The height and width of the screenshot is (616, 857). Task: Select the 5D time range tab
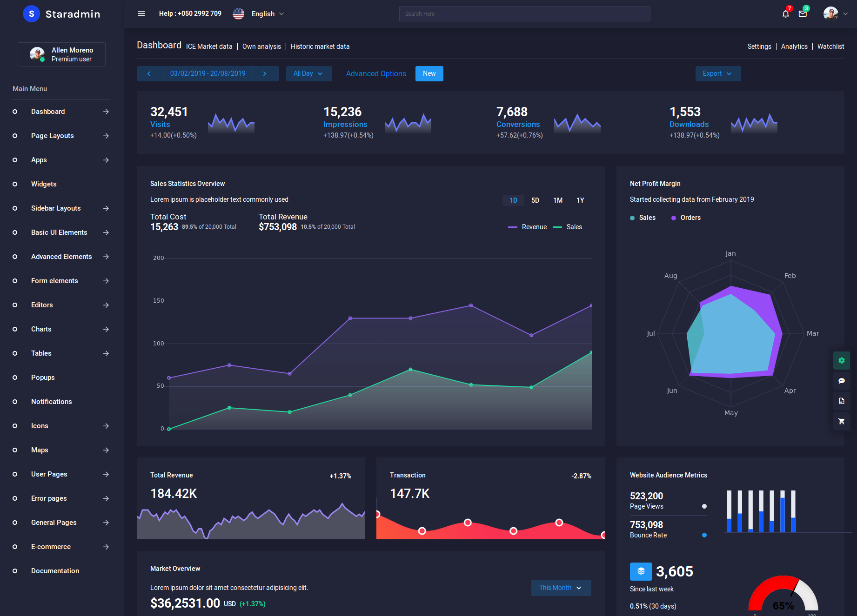click(x=535, y=200)
